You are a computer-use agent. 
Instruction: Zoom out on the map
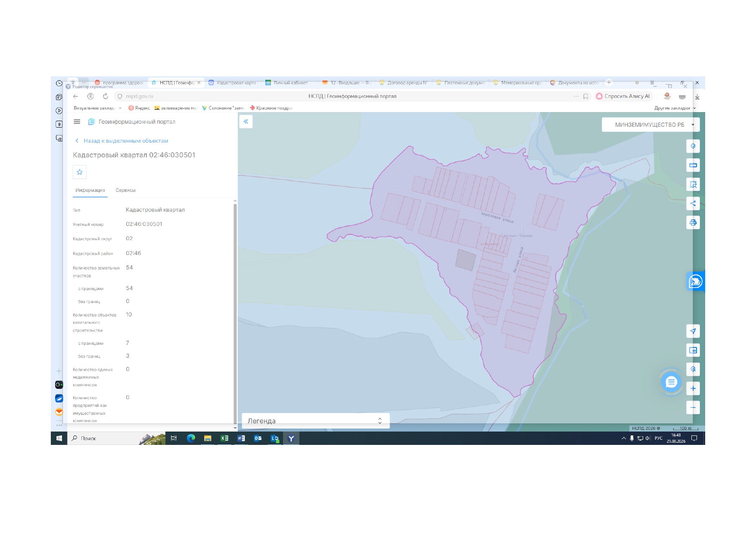(x=693, y=407)
